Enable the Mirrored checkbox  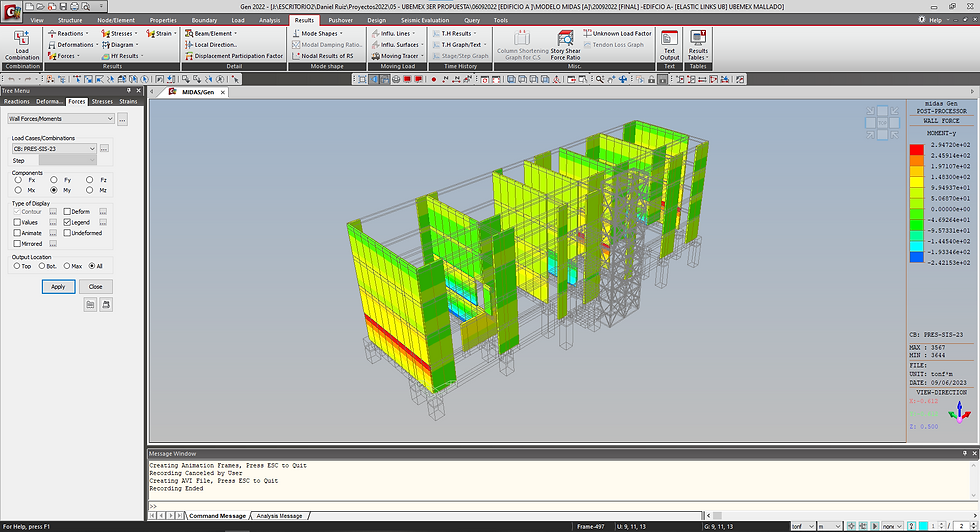click(x=17, y=243)
